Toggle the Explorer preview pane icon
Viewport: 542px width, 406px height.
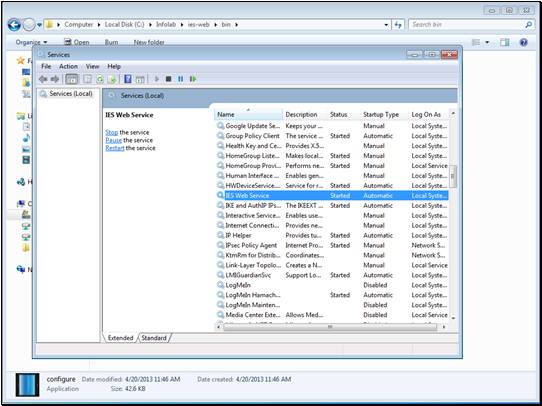point(505,42)
